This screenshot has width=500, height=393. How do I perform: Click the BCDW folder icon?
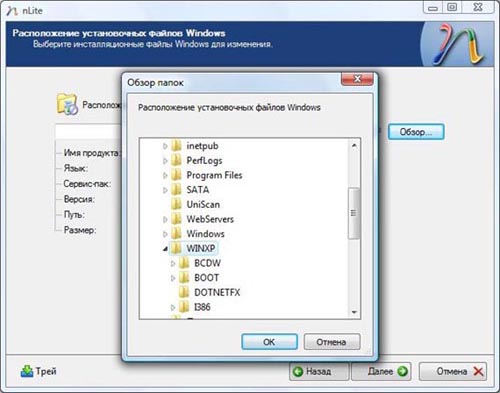tap(184, 263)
